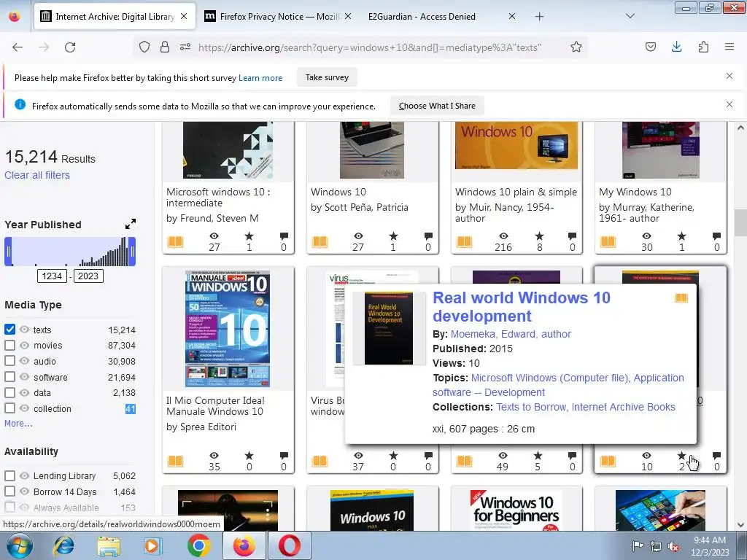Click the URL address bar
747x560 pixels.
pos(369,47)
